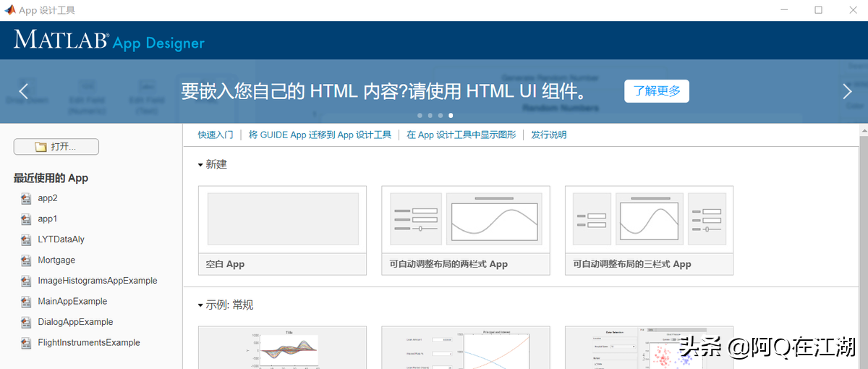Open 在 App 设计工具中显示图形 link
The image size is (868, 369).
pyautogui.click(x=461, y=135)
